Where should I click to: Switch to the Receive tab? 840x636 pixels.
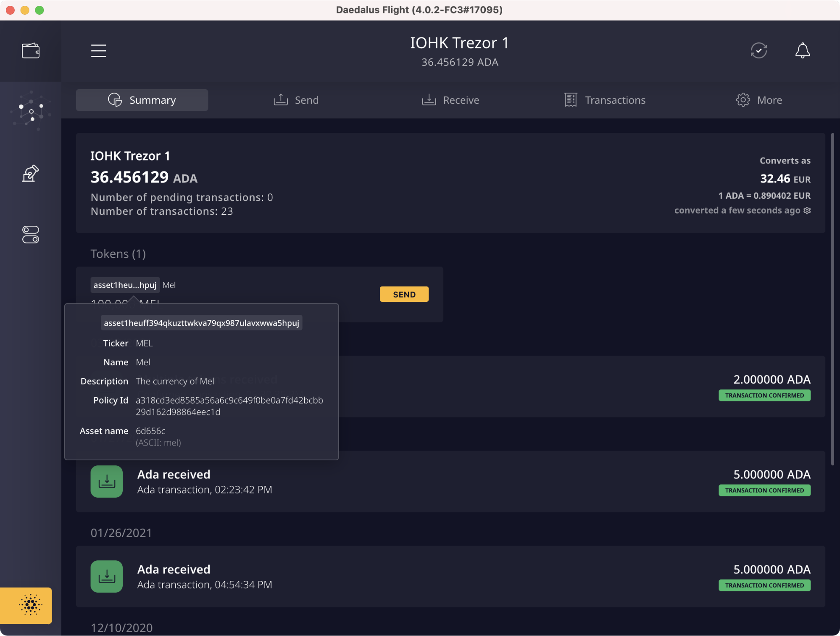[450, 100]
